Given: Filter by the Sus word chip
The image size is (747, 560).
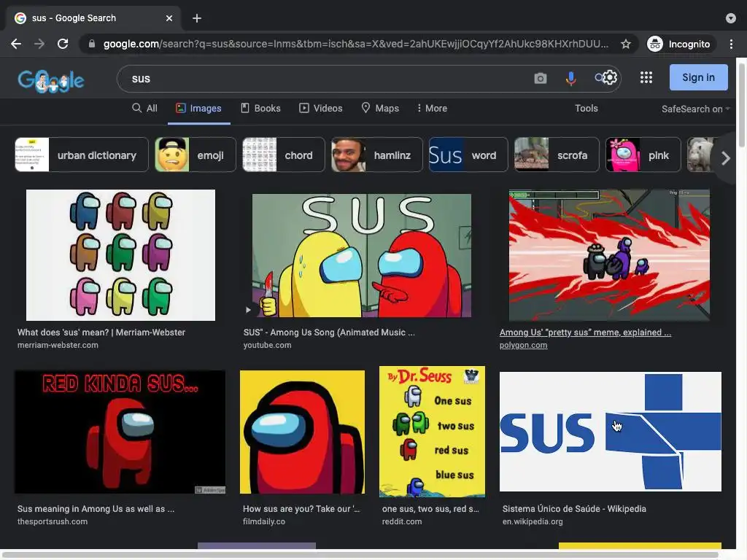Looking at the screenshot, I should pos(468,155).
